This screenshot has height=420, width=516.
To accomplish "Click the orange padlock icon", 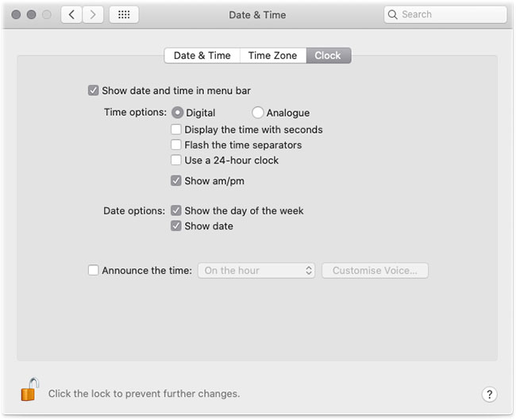I will click(29, 390).
